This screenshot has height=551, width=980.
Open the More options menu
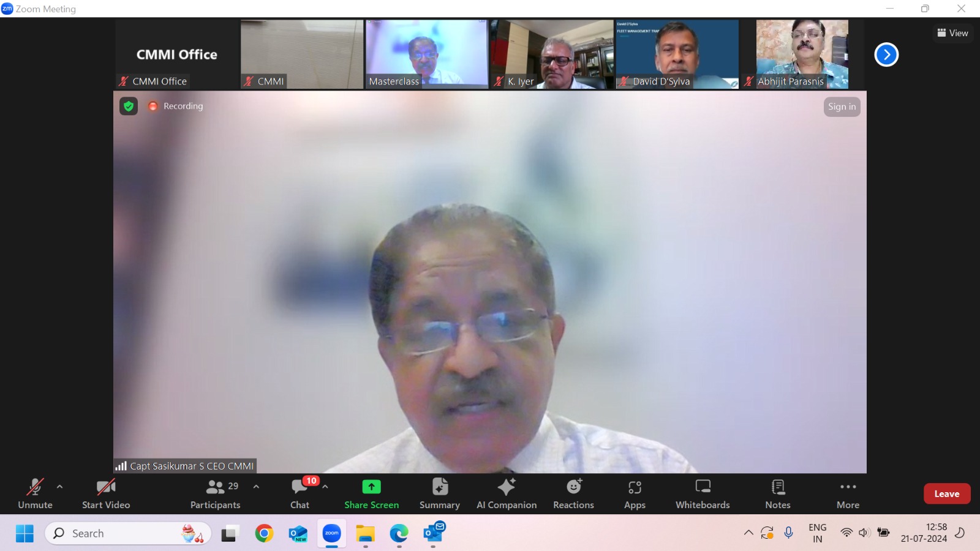point(848,493)
